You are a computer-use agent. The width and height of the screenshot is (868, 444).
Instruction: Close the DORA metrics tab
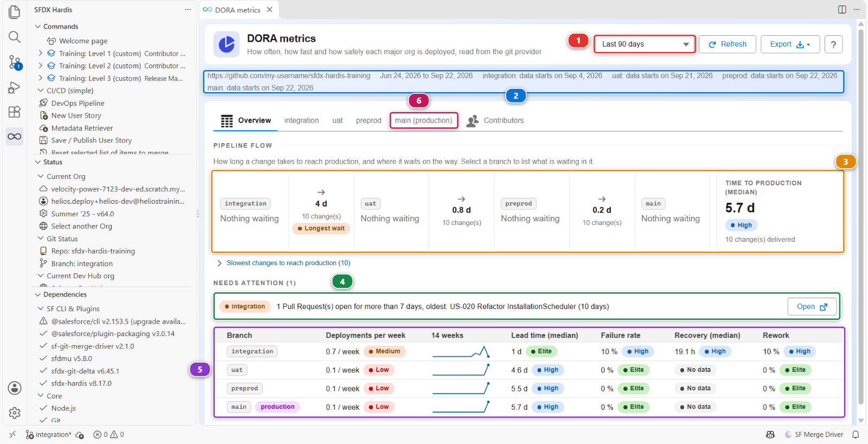tap(270, 10)
